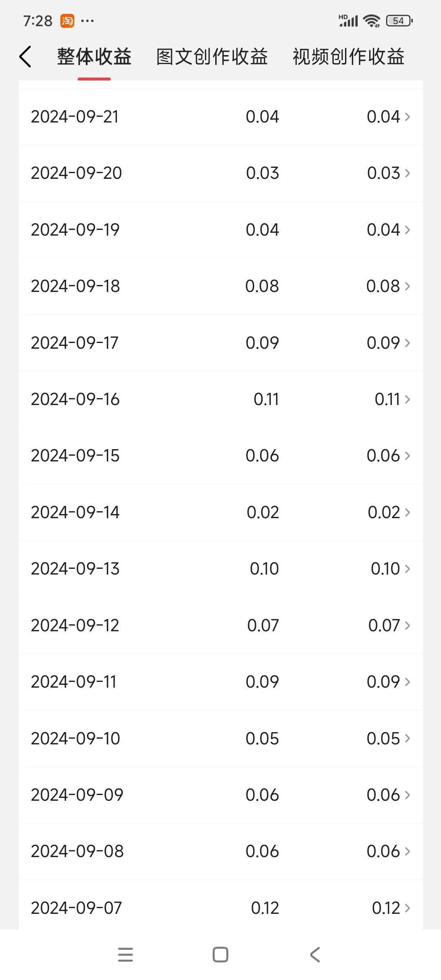
Task: Tap the Android home square icon
Action: point(220,955)
